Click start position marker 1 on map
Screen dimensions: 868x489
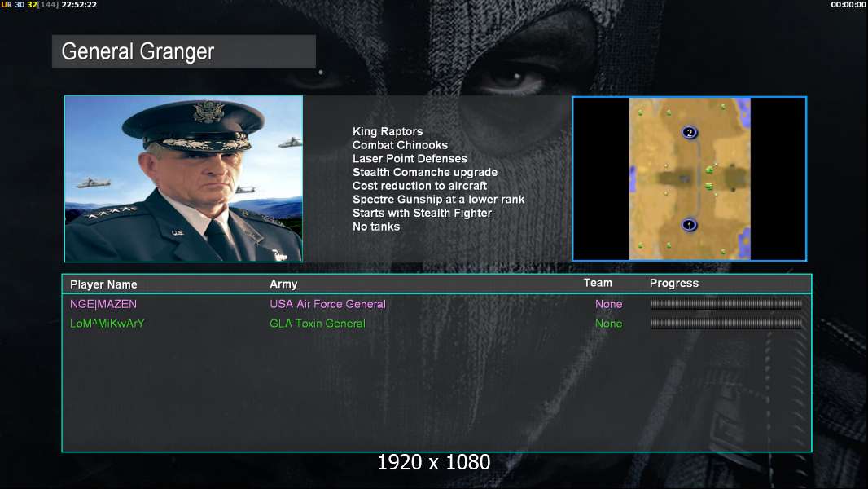click(x=689, y=226)
